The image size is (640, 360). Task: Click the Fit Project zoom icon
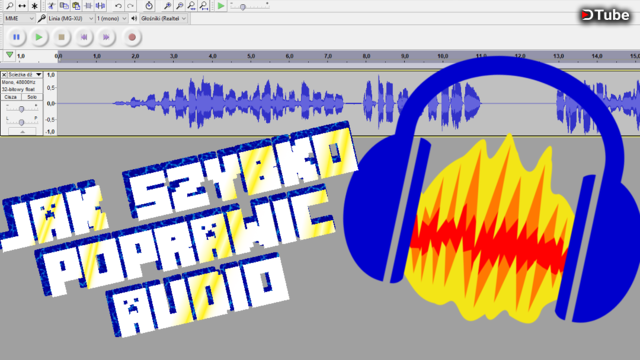coord(203,6)
